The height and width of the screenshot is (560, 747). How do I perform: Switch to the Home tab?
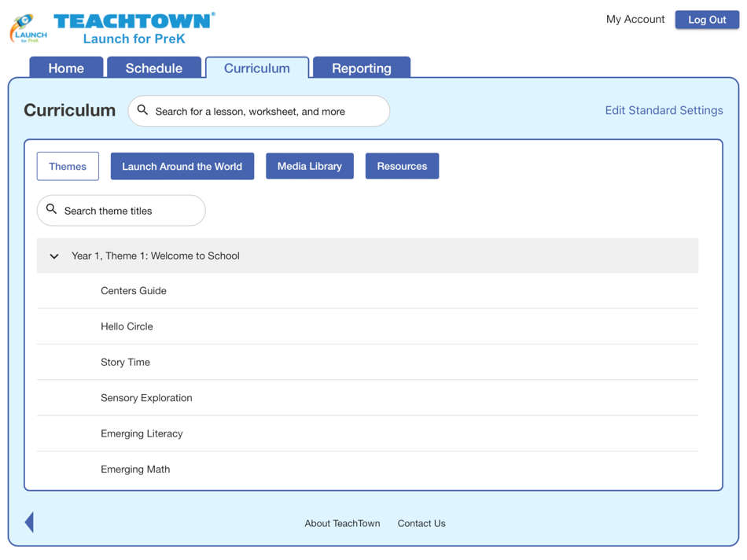click(x=66, y=68)
